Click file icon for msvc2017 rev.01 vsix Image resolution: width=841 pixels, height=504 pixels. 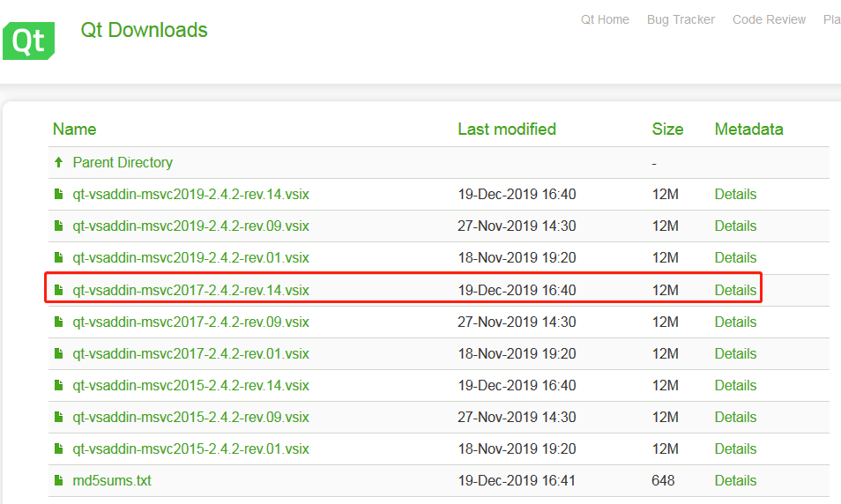pos(59,353)
